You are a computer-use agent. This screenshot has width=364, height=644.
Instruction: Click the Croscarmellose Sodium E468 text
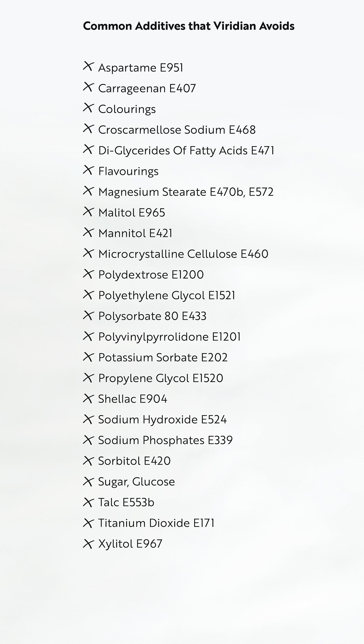tap(177, 130)
